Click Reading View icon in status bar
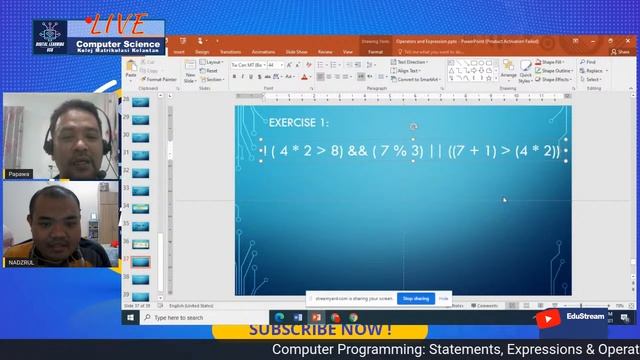Viewport: 640px width, 360px height. 540,306
